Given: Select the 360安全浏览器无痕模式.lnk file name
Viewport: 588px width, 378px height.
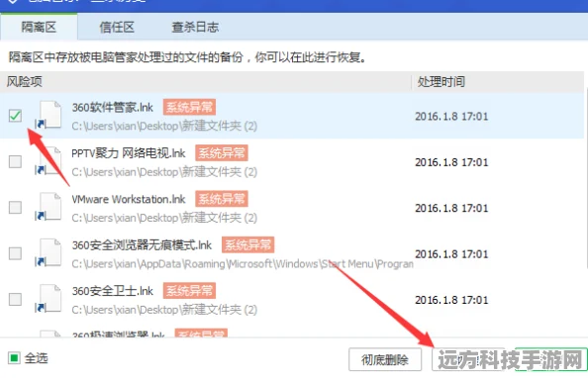Looking at the screenshot, I should click(142, 244).
